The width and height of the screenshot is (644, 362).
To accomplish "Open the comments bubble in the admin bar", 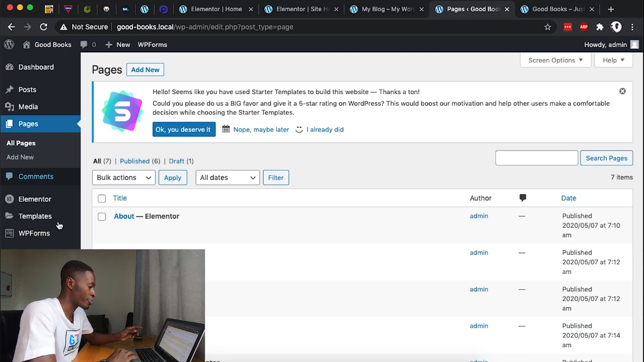I will 84,45.
